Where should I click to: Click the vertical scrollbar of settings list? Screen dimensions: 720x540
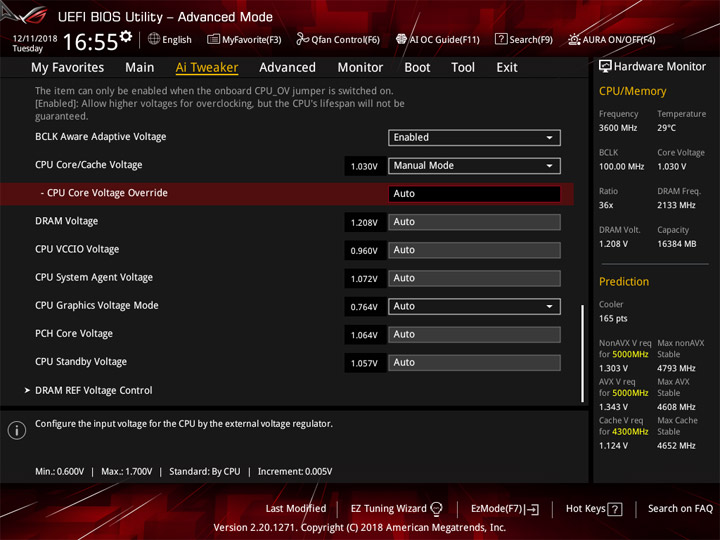pos(583,353)
